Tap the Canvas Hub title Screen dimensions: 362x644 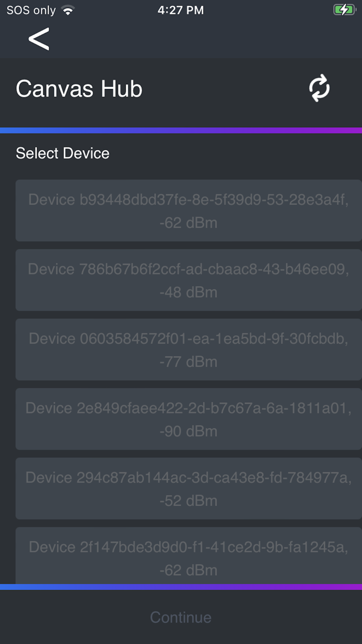79,88
